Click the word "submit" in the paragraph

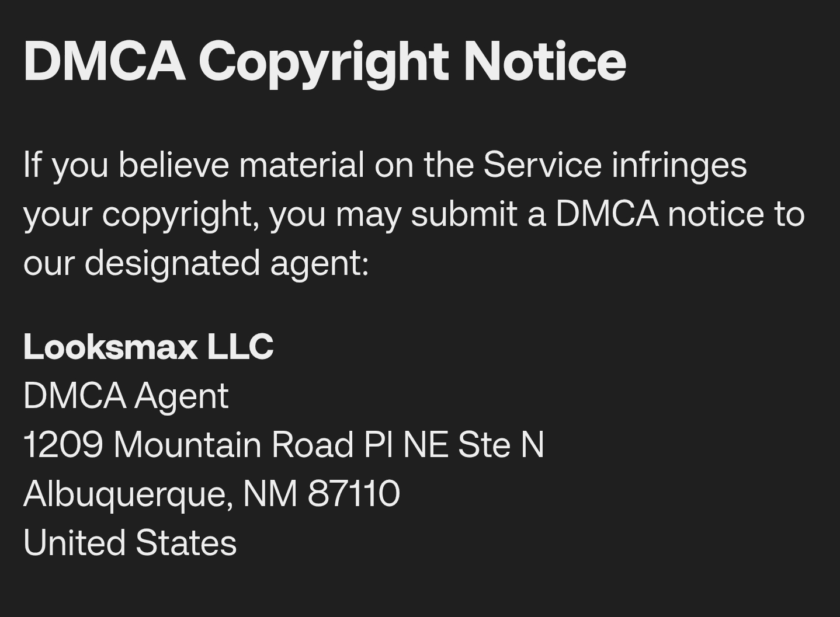tap(464, 214)
